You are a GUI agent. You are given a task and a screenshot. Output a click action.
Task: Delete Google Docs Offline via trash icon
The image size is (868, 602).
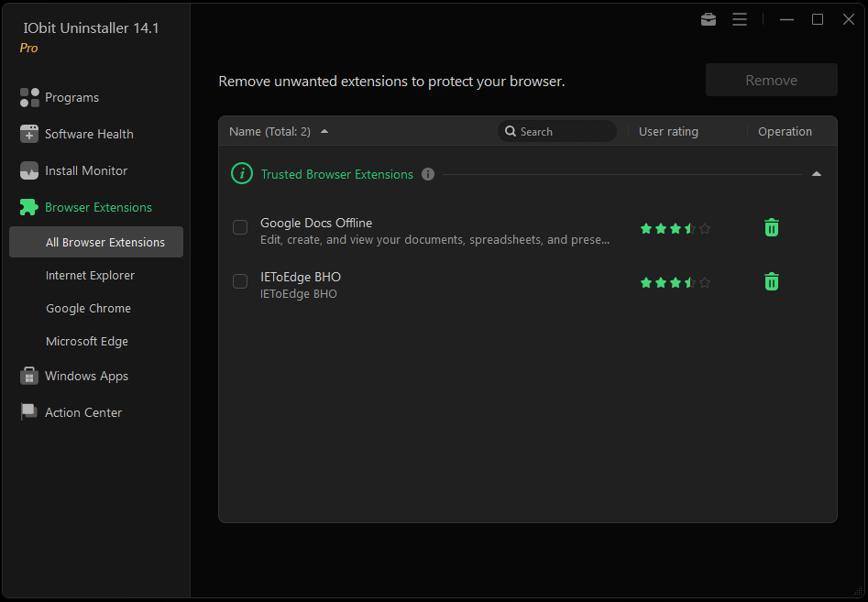coord(771,227)
